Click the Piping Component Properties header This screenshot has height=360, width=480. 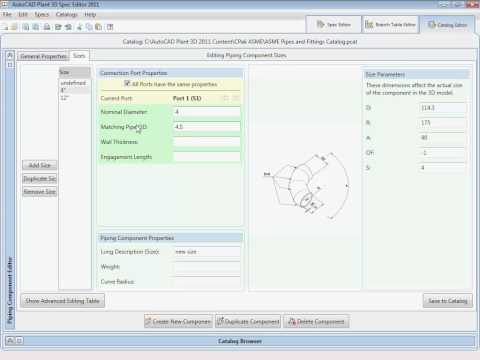(x=170, y=238)
